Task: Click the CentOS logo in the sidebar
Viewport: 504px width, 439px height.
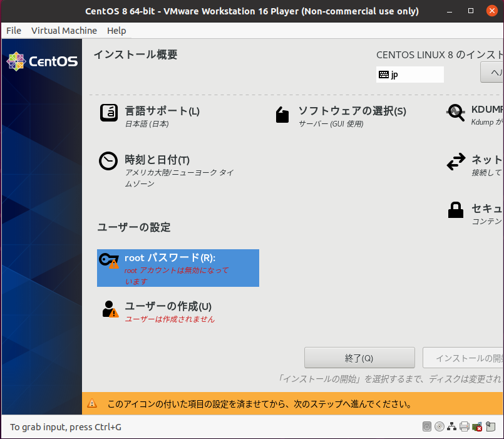Action: point(41,61)
